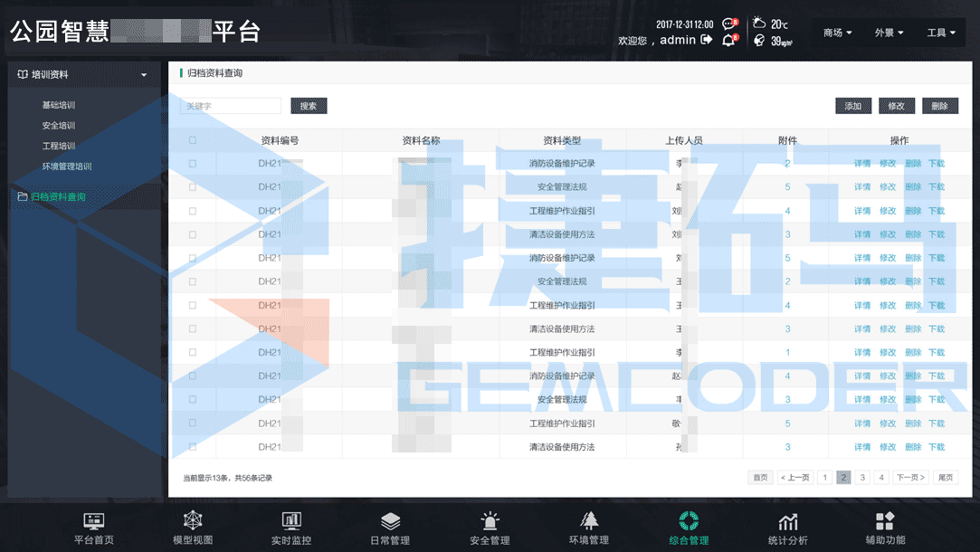
Task: Open the 平台首页 home icon
Action: pyautogui.click(x=94, y=526)
